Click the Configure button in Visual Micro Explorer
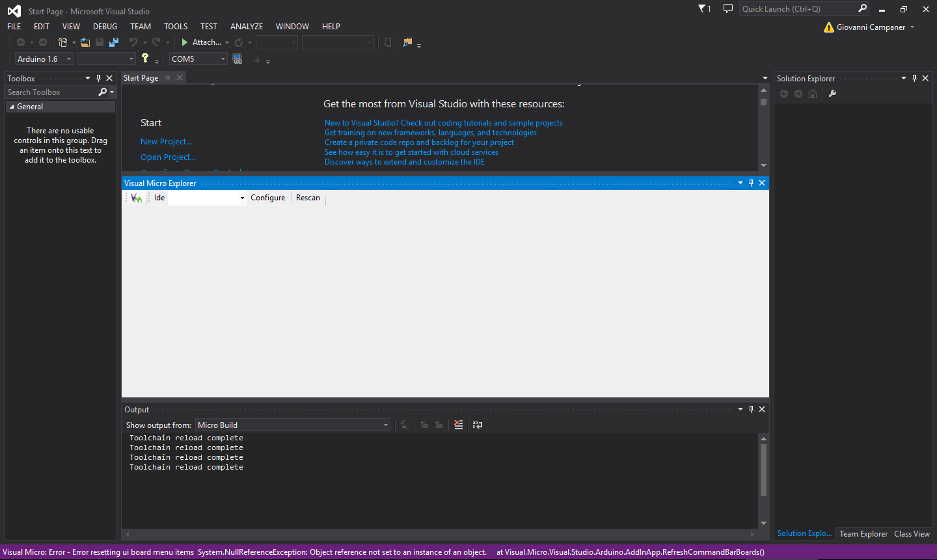This screenshot has width=937, height=560. click(x=268, y=198)
